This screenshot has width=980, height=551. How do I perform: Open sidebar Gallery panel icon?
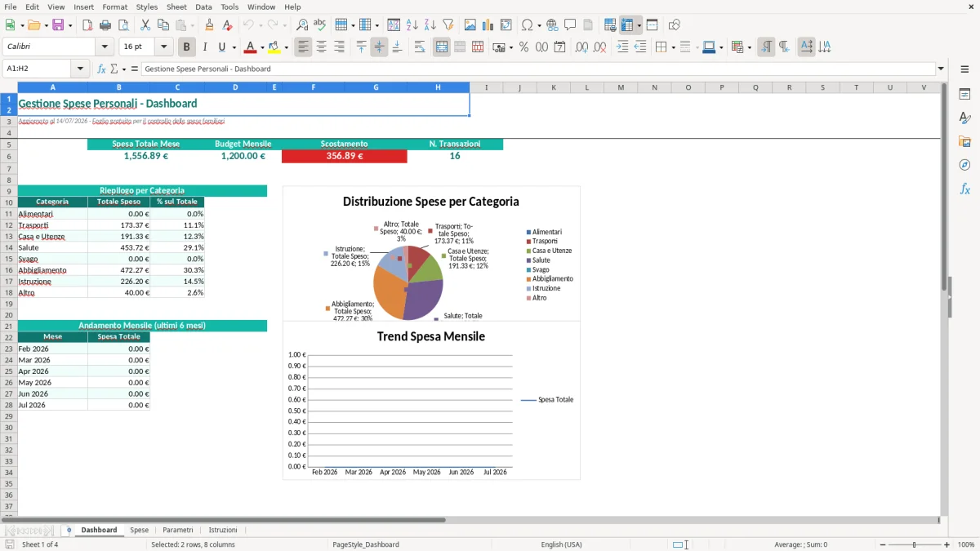pyautogui.click(x=964, y=142)
